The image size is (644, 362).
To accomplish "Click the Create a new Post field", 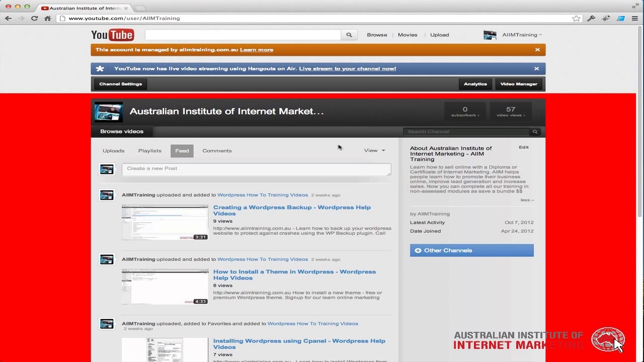I will point(256,169).
